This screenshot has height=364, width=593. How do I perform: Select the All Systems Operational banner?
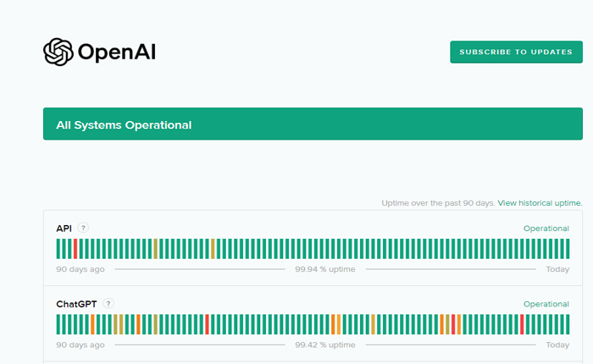(x=313, y=124)
